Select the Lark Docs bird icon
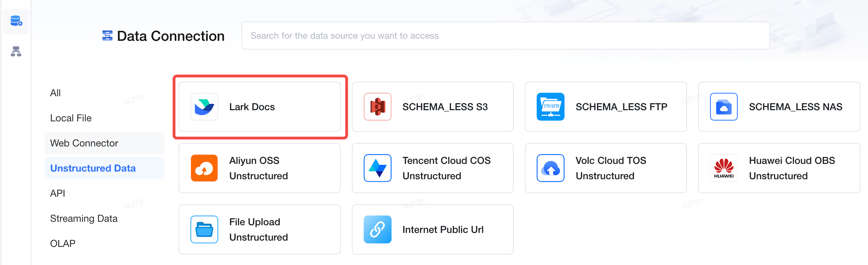Image resolution: width=868 pixels, height=265 pixels. click(x=204, y=107)
